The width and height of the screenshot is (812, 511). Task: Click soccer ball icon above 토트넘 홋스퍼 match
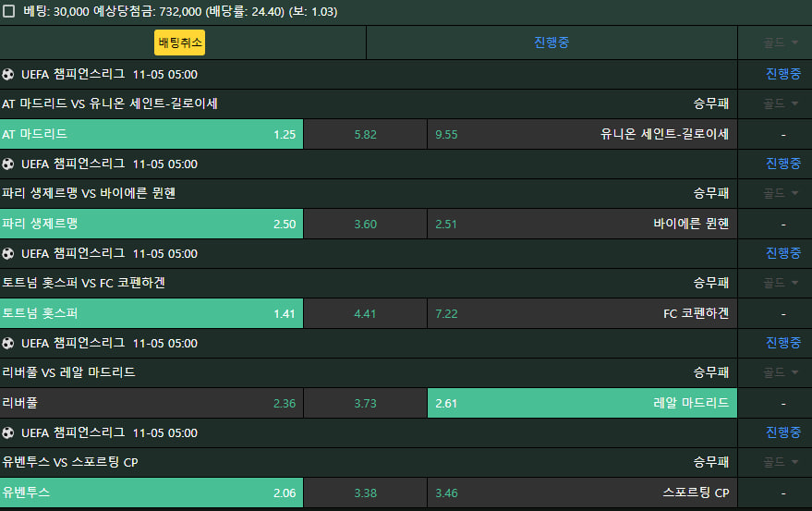tap(7, 254)
